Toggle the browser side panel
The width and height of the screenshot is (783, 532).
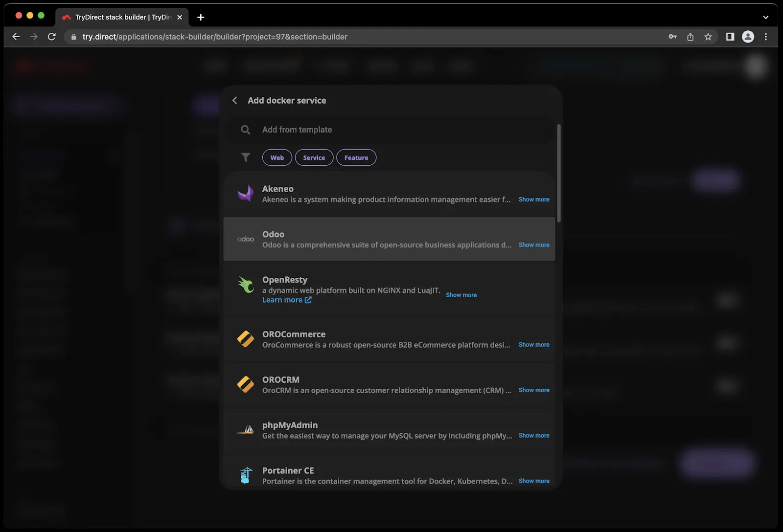pyautogui.click(x=730, y=37)
